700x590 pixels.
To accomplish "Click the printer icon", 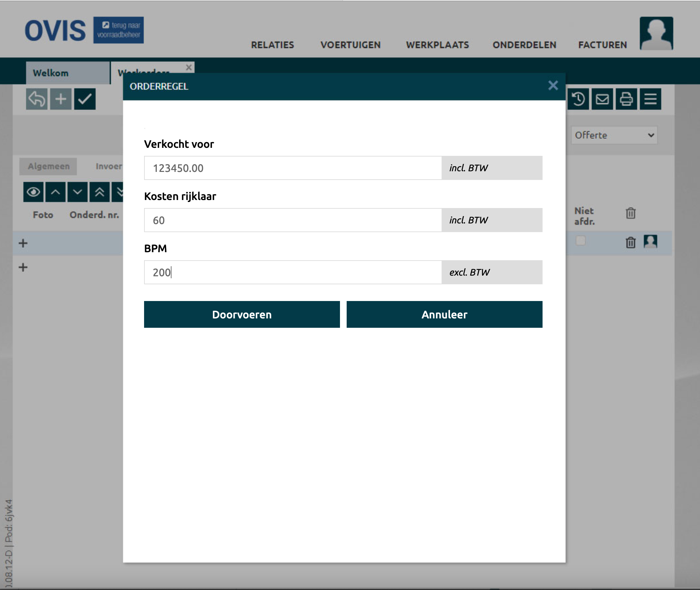I will [626, 99].
